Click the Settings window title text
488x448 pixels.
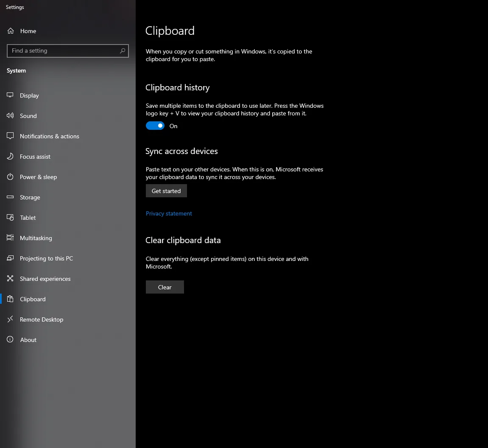(x=15, y=7)
